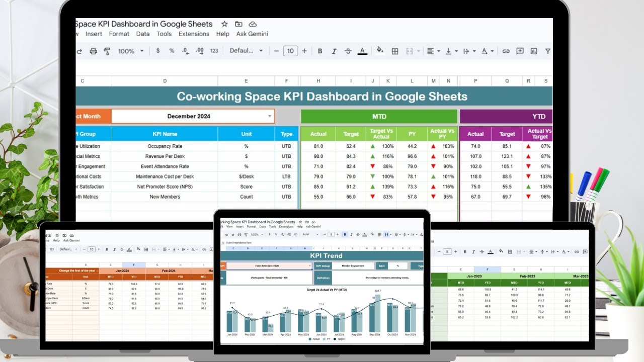Select the 'Net Promoter Score (NPS)' cell
This screenshot has height=362, width=644.
coord(165,187)
